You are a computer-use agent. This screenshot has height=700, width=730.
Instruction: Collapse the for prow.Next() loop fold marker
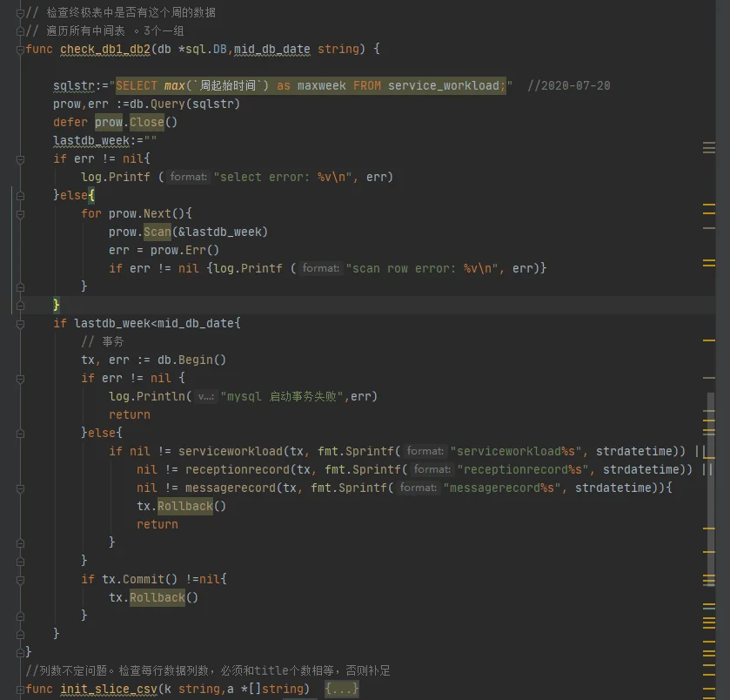pos(20,214)
